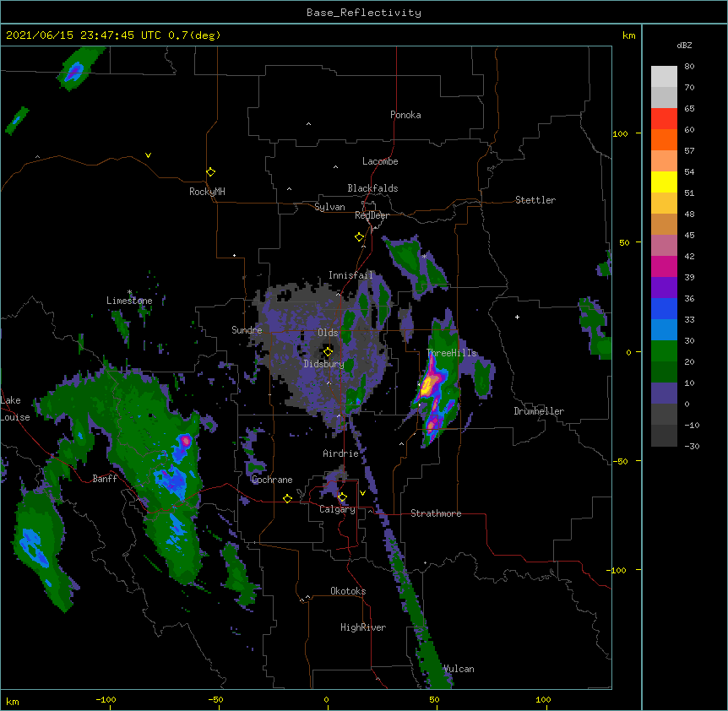Click the Base_Reflectivity title
This screenshot has width=728, height=711.
pyautogui.click(x=364, y=13)
